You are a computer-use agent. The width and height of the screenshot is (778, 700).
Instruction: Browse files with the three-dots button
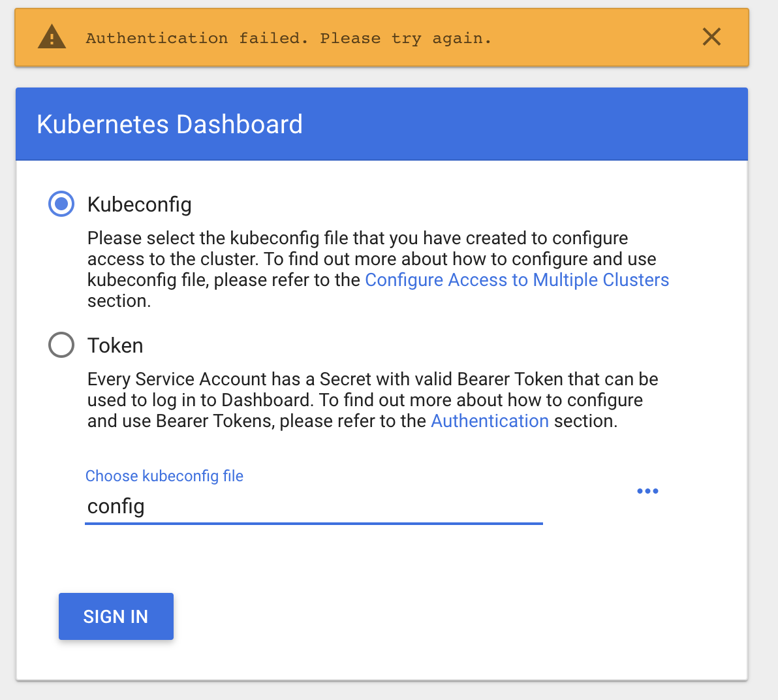647,491
